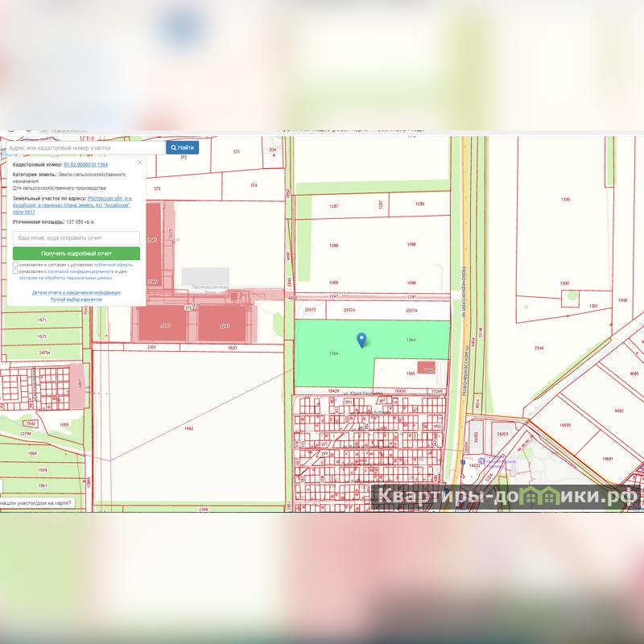Click the email input for report

tap(76, 238)
